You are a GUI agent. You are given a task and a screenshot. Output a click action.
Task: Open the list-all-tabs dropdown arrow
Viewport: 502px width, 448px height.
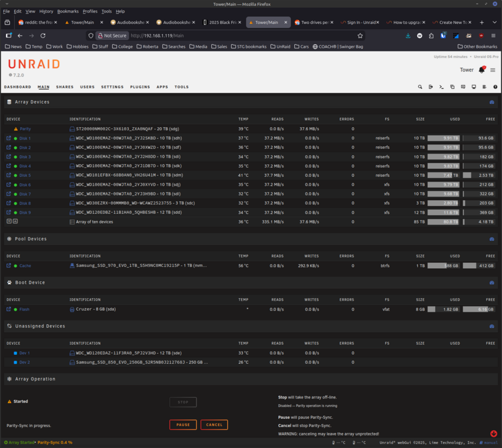(494, 23)
